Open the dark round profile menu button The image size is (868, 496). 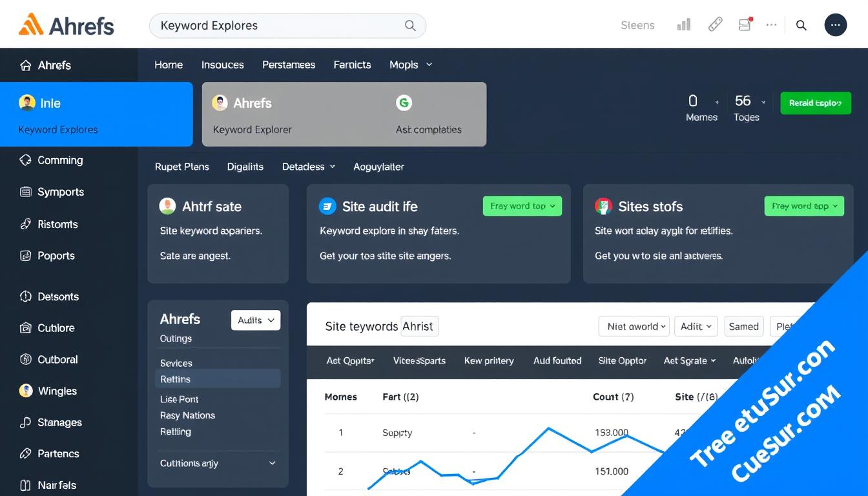click(836, 25)
